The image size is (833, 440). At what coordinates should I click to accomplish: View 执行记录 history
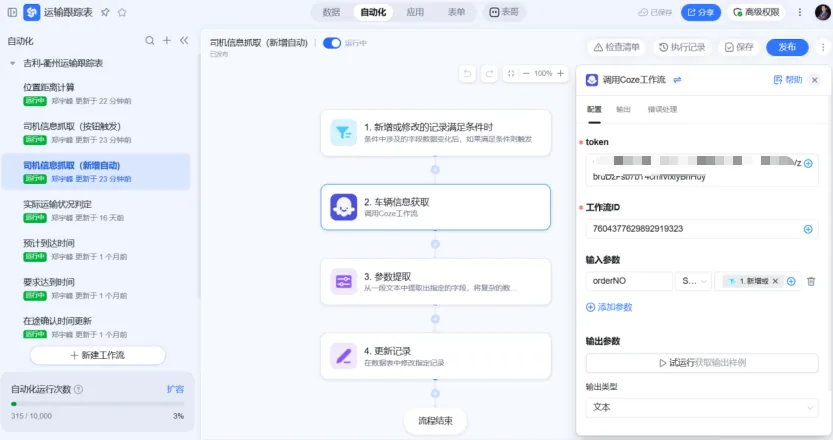pos(682,47)
